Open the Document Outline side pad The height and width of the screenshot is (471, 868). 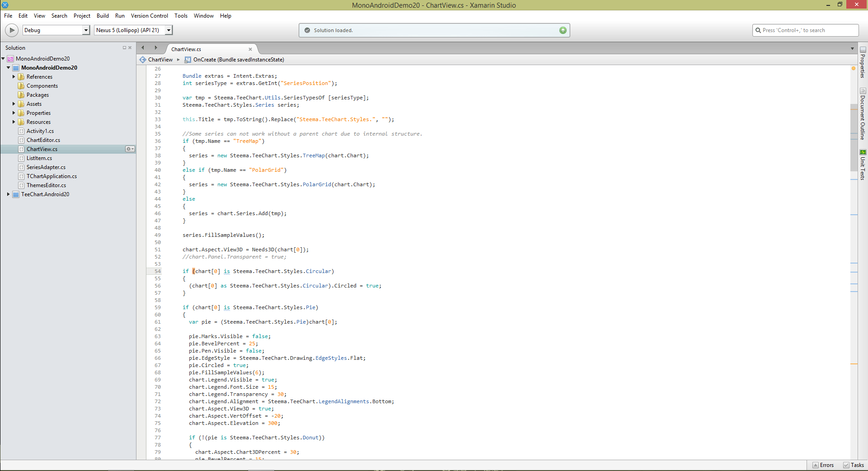coord(863,114)
